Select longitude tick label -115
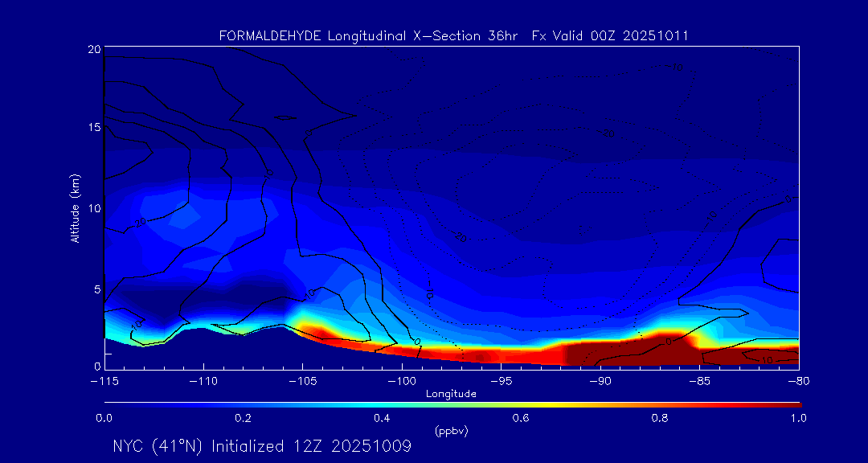 (x=104, y=382)
